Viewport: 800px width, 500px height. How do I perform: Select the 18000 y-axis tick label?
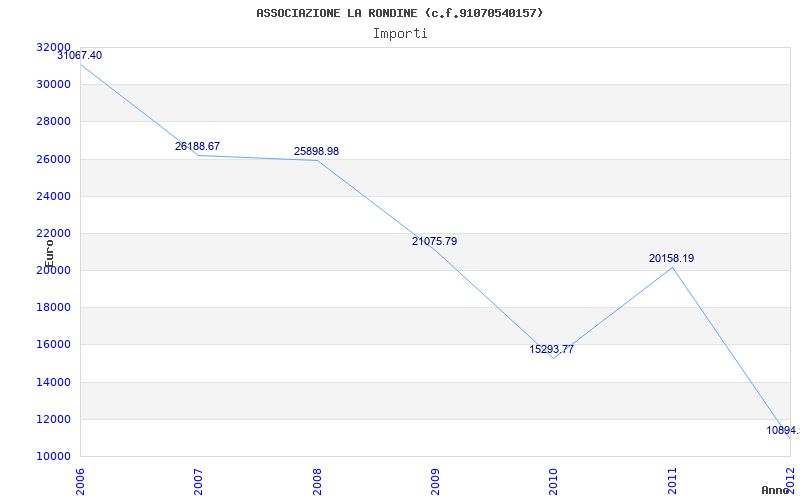(x=53, y=308)
